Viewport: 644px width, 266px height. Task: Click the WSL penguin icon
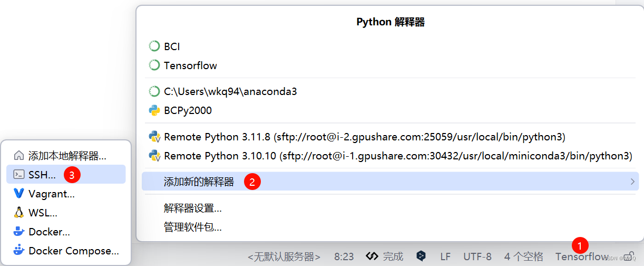point(19,213)
